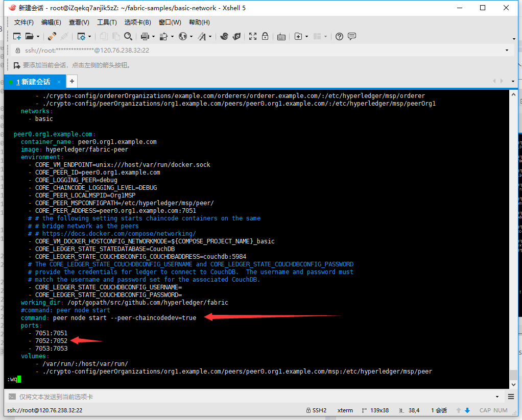Click the Help question mark icon

[339, 36]
